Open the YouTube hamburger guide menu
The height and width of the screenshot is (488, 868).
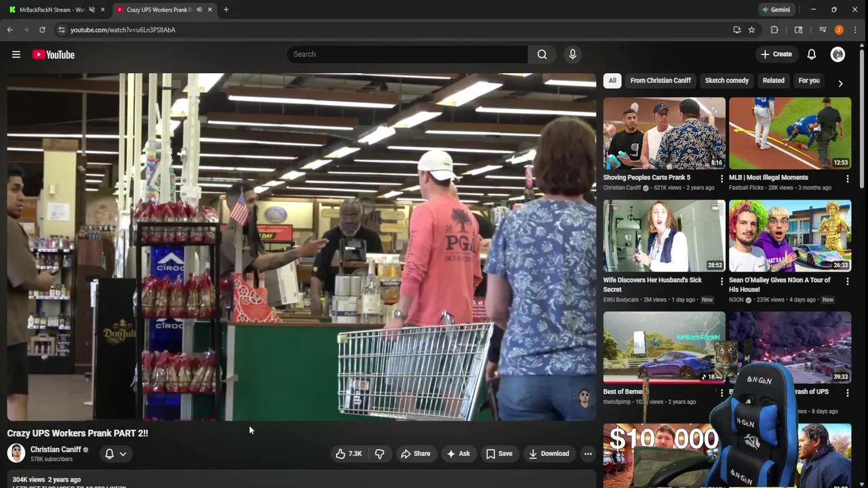(x=16, y=54)
